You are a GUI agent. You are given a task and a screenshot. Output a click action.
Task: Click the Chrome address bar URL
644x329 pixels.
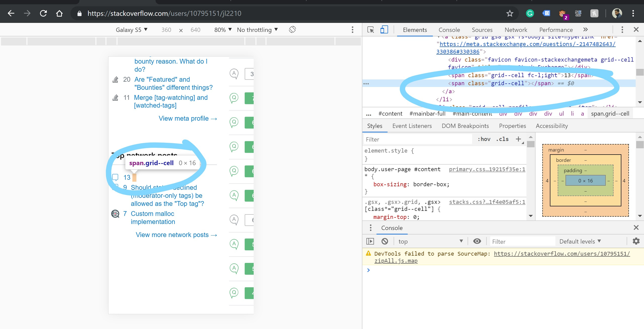tap(164, 13)
